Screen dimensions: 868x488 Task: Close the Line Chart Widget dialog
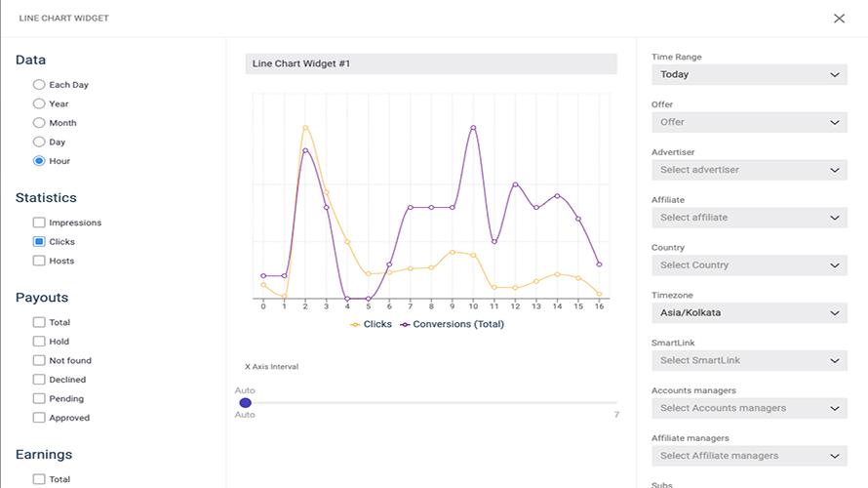point(839,18)
